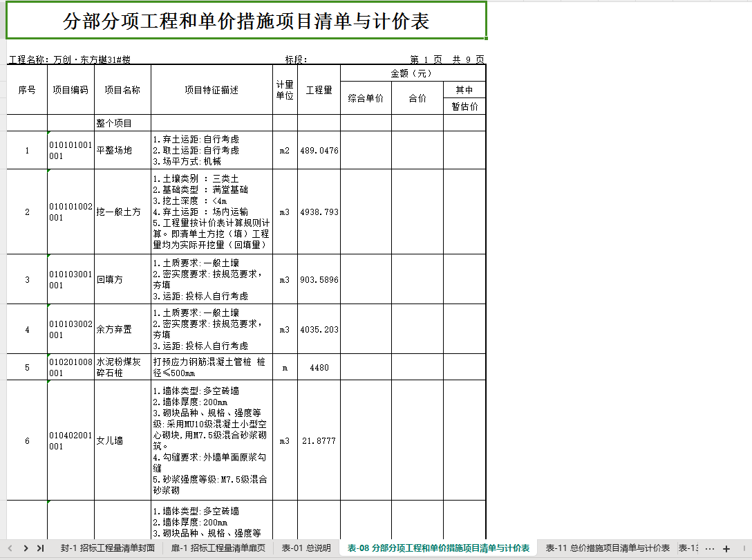Select the 余方弃置 item name cell
The width and height of the screenshot is (752, 560).
point(123,329)
